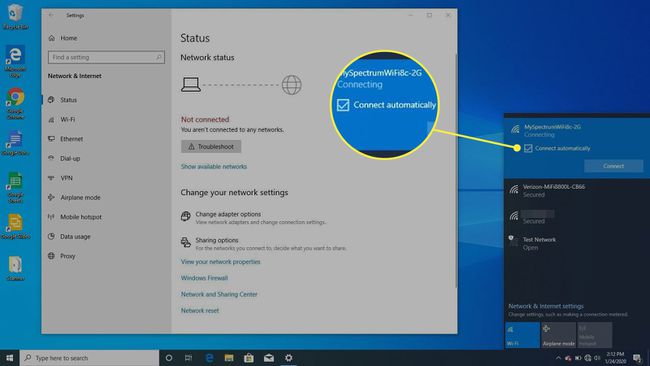Open Microsoft Store from the taskbar

point(249,358)
